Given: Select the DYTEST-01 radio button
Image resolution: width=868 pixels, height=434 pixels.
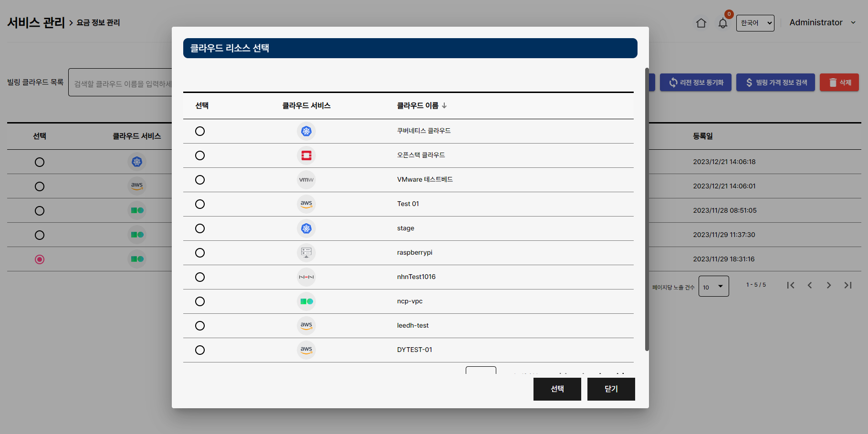Looking at the screenshot, I should click(200, 350).
